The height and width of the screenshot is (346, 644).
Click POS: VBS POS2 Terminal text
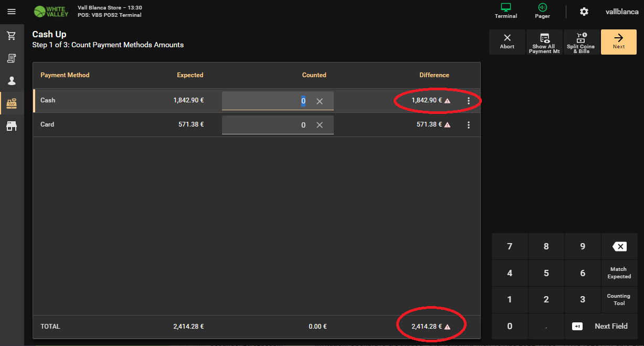[110, 15]
